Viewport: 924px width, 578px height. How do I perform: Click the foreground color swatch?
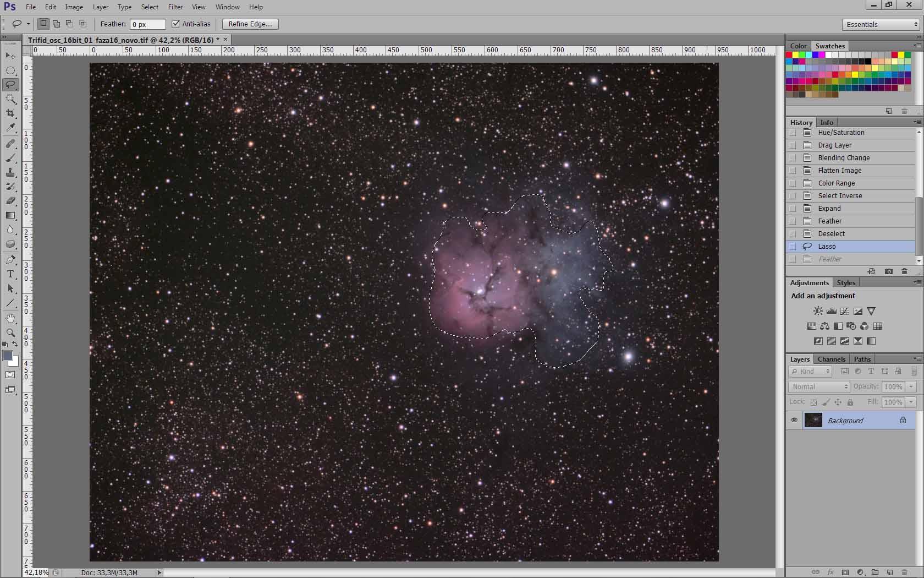8,356
